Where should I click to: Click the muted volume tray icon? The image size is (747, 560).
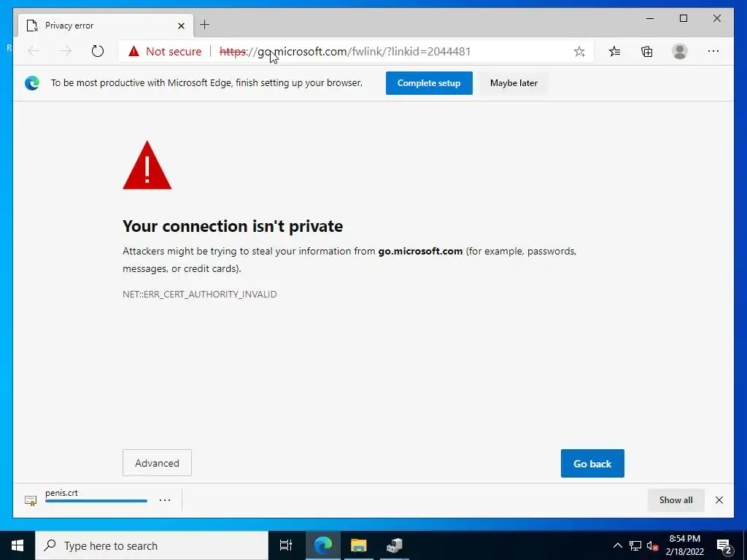(652, 545)
